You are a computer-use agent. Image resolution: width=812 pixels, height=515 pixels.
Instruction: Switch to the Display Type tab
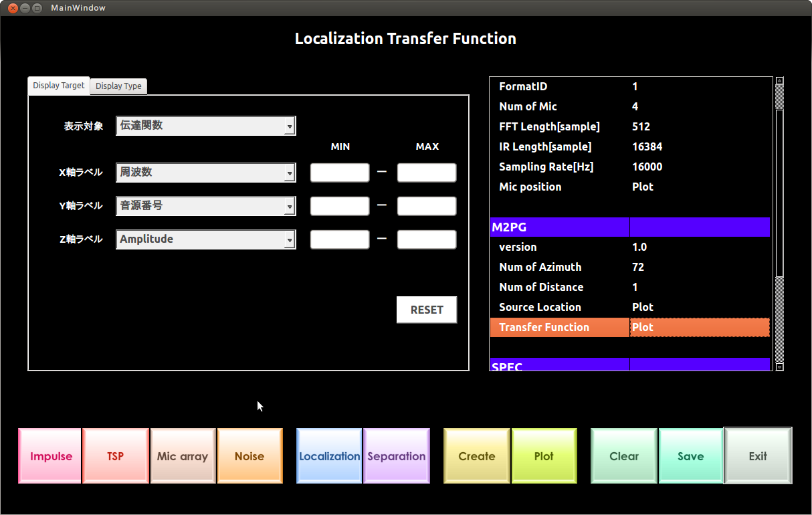point(118,86)
